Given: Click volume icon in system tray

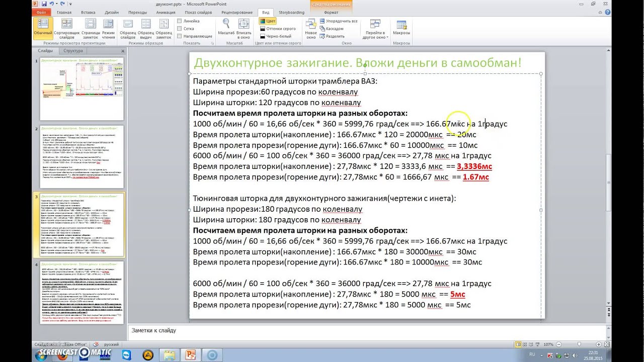Looking at the screenshot, I should tap(575, 355).
